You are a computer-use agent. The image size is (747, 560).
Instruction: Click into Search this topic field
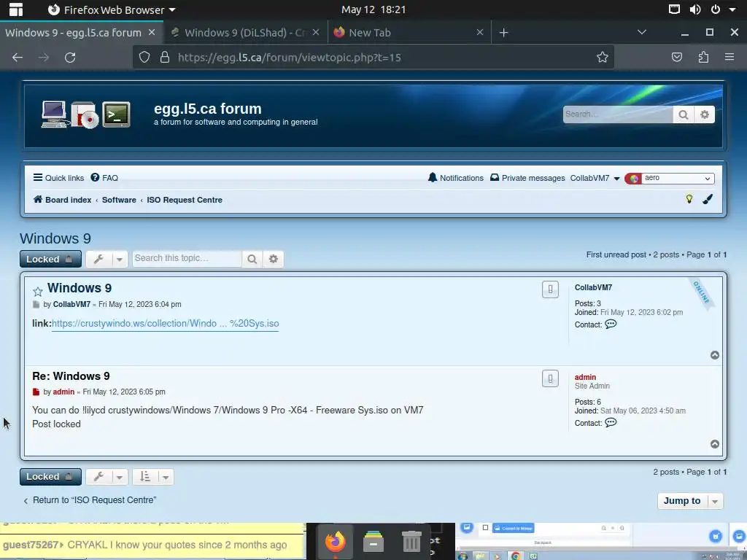point(187,259)
